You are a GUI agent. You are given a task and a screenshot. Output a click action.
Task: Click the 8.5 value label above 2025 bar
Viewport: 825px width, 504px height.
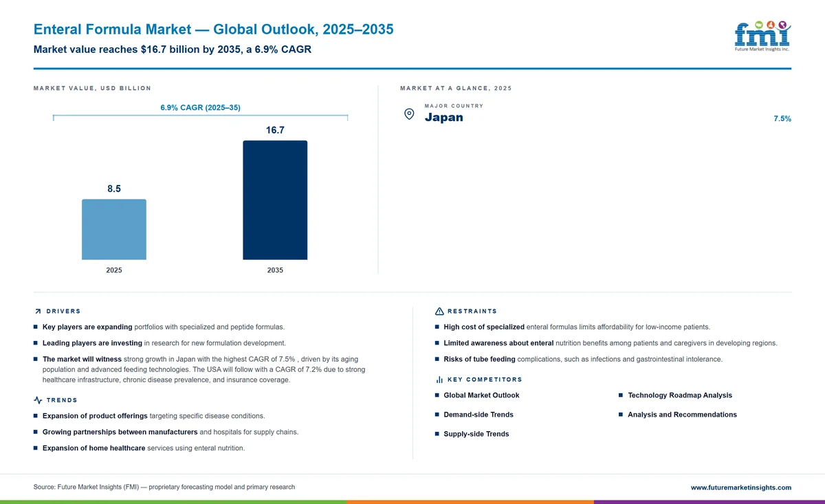click(x=114, y=188)
